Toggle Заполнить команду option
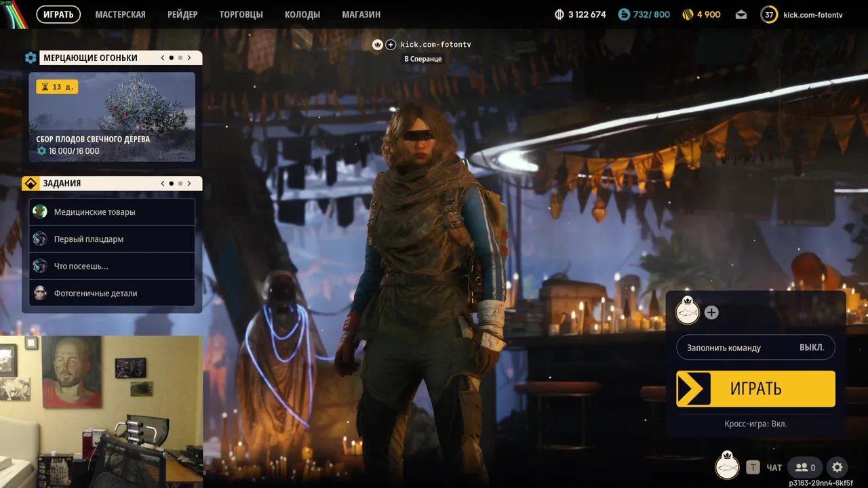Image resolution: width=868 pixels, height=488 pixels. click(x=755, y=348)
